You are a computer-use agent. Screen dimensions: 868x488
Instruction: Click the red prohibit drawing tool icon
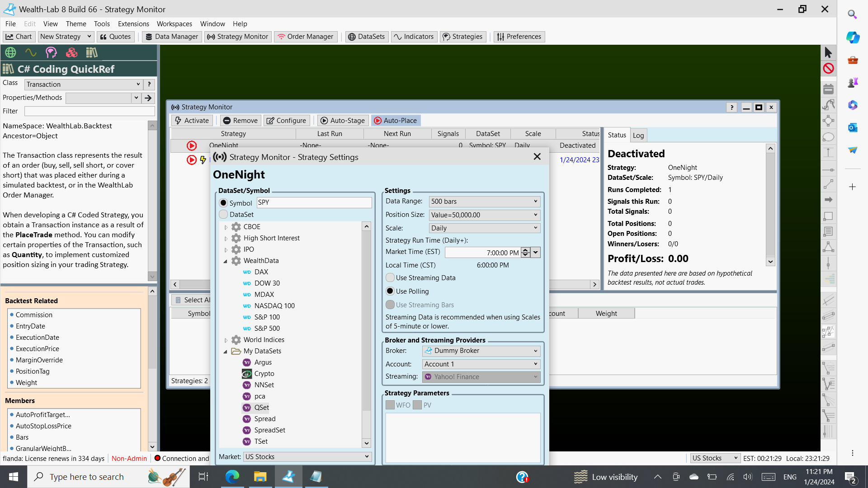click(x=828, y=68)
